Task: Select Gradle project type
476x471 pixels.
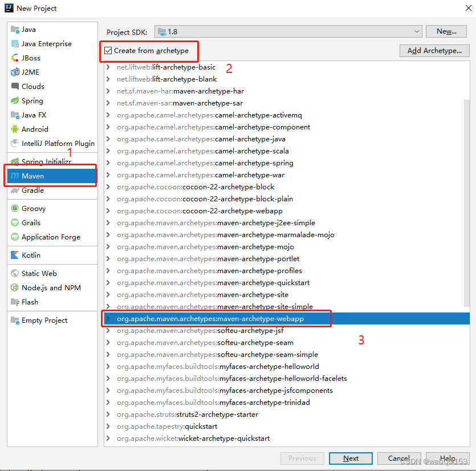Action: tap(52, 190)
